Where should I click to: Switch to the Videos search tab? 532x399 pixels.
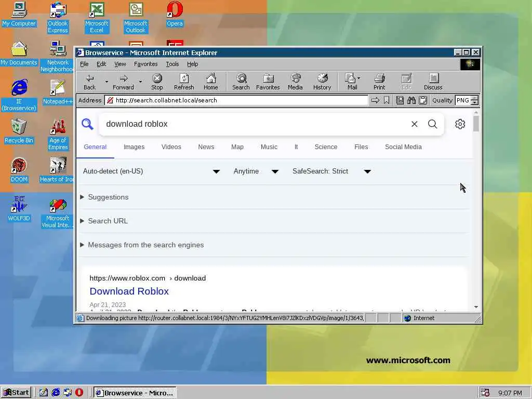click(x=171, y=147)
